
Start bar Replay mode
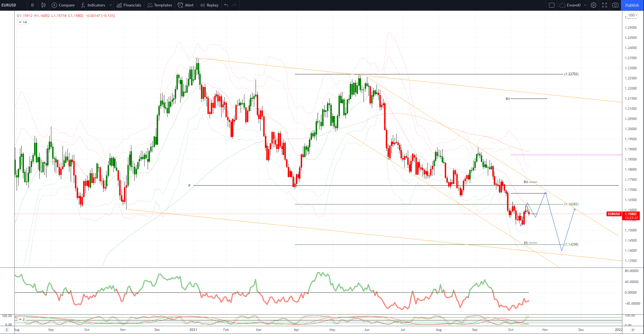pyautogui.click(x=209, y=5)
